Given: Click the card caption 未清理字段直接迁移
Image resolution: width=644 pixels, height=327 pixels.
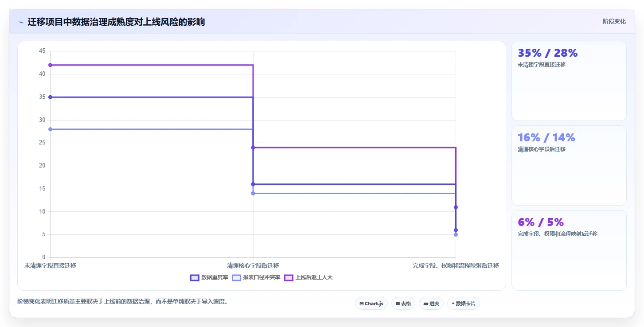Looking at the screenshot, I should (x=542, y=65).
